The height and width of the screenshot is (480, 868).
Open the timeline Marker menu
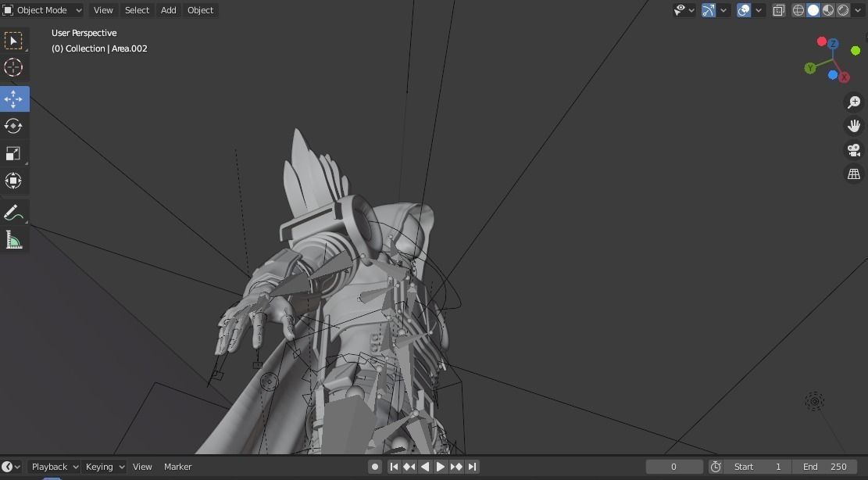177,467
